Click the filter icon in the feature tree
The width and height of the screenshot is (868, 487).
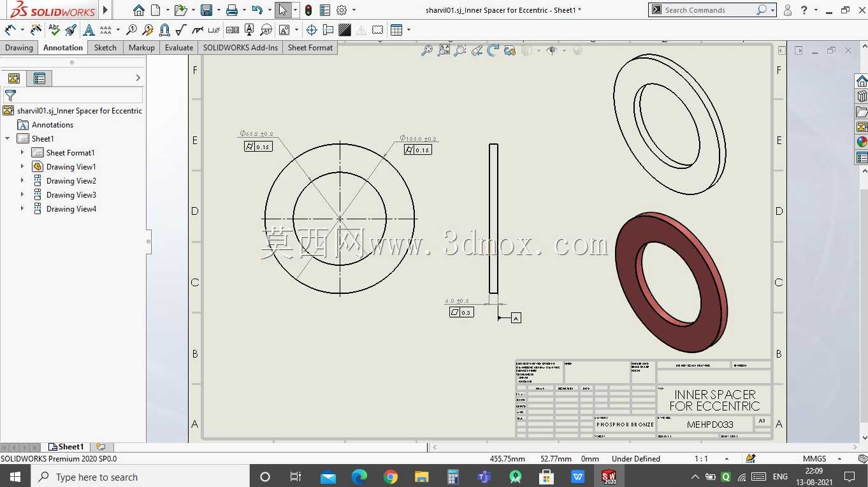(10, 96)
